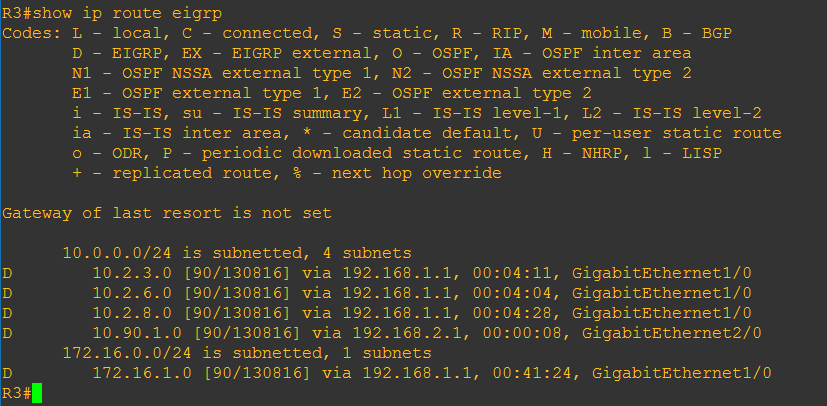Viewport: 827px width, 406px height.
Task: Click the '10.0.0.0/24 is subnetted' line
Action: (236, 253)
